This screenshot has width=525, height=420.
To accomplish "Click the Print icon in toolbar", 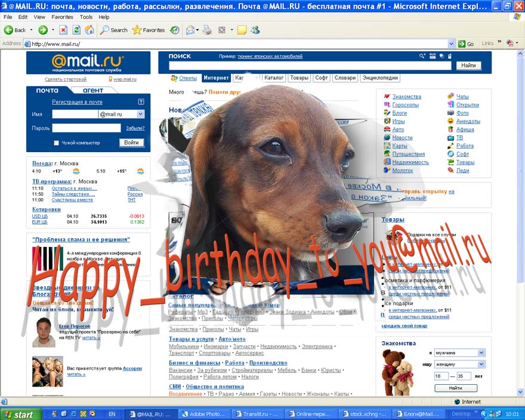I will [207, 30].
